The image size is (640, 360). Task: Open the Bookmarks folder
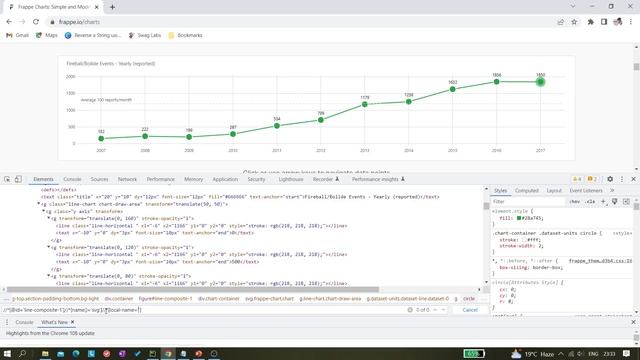(185, 35)
